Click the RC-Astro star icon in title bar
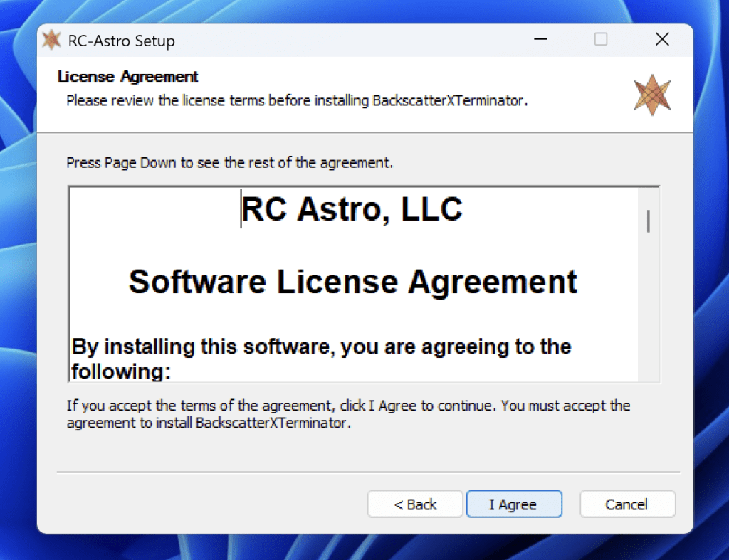Image resolution: width=729 pixels, height=560 pixels. coord(51,40)
